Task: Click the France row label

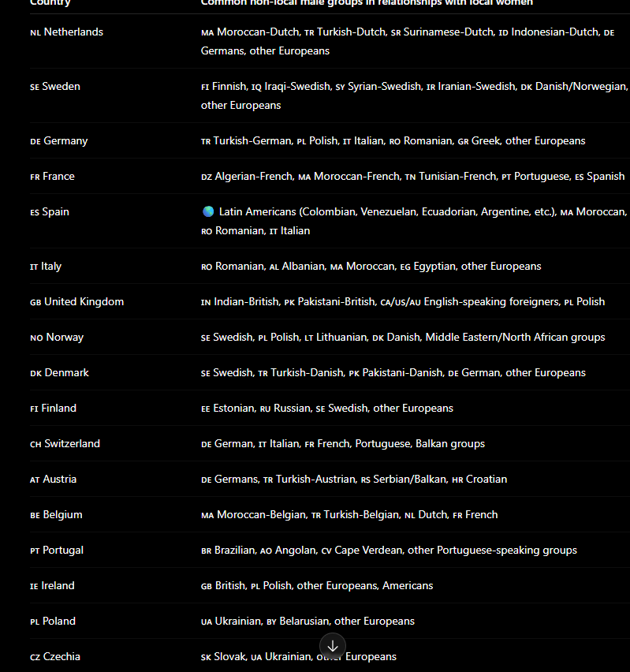Action: pyautogui.click(x=52, y=177)
